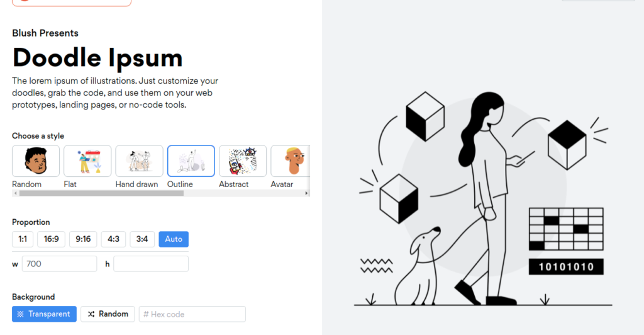644x335 pixels.
Task: Pick the Hand drawn style icon
Action: pos(139,161)
